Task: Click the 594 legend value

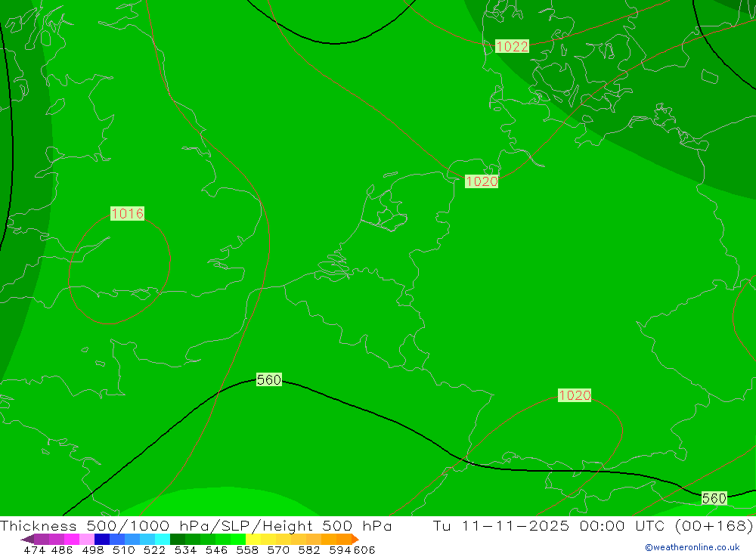Action: [x=339, y=549]
